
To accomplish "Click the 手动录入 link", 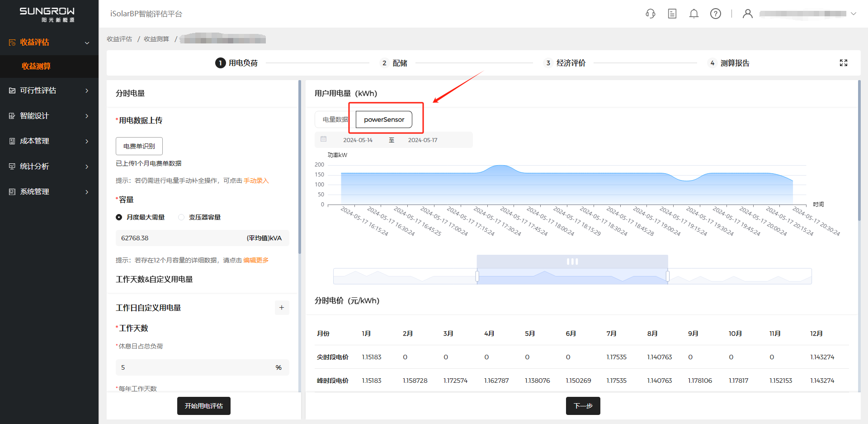I will [x=256, y=181].
